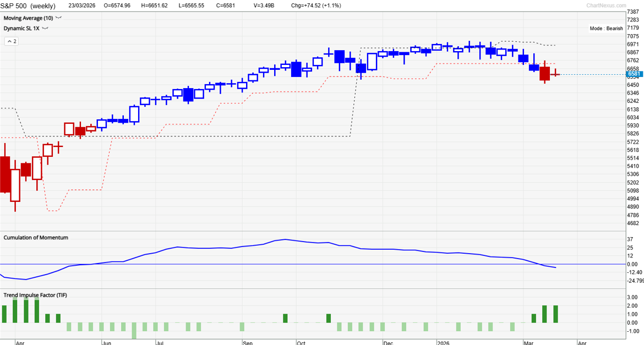The width and height of the screenshot is (644, 345).
Task: Open the Dynamic SL 1X indicator options chevron
Action: [x=45, y=28]
